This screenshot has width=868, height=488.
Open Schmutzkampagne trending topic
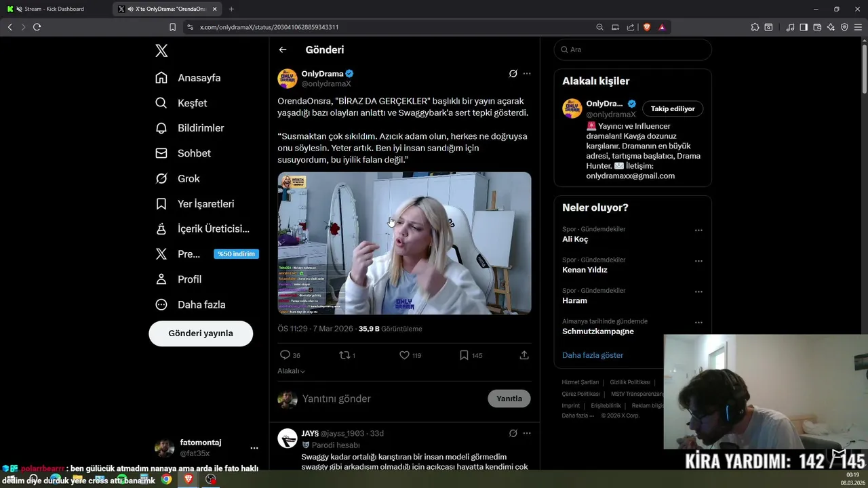point(598,331)
